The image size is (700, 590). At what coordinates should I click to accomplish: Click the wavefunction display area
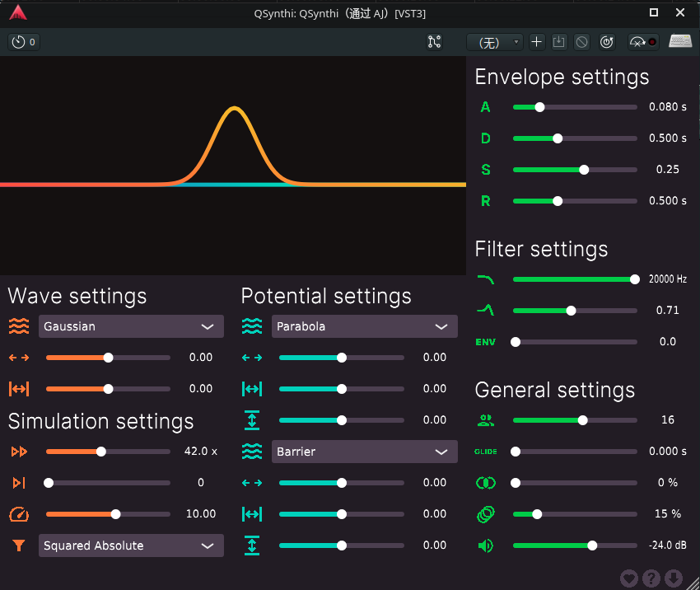click(233, 166)
